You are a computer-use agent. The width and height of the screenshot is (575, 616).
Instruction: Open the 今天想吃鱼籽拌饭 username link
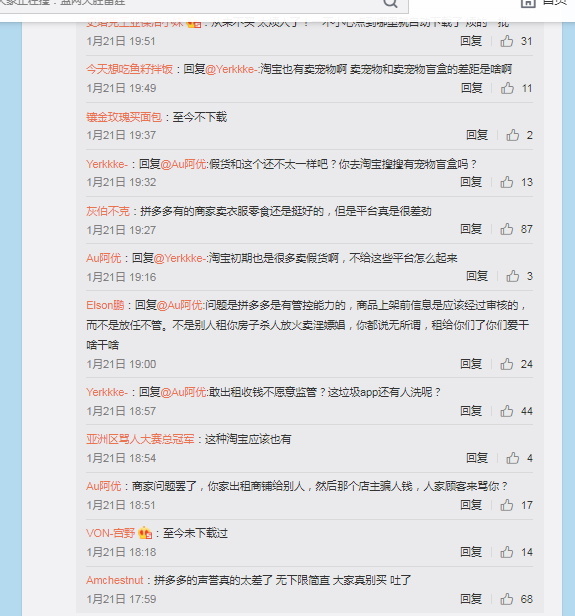129,69
